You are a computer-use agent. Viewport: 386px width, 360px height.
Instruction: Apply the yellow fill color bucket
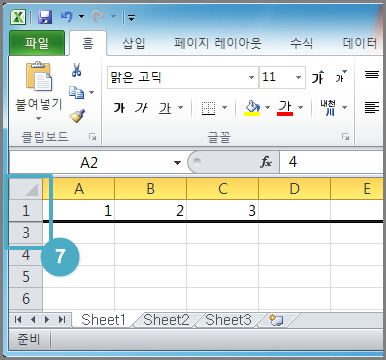(x=252, y=108)
